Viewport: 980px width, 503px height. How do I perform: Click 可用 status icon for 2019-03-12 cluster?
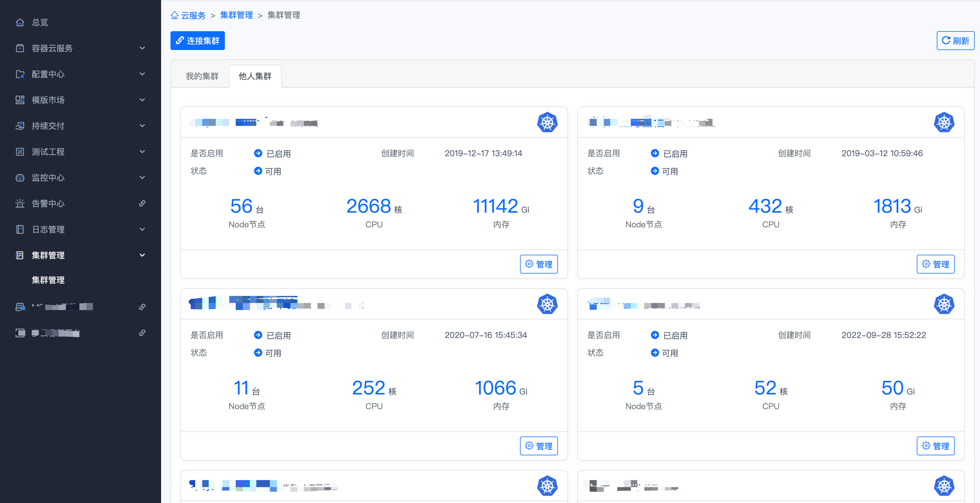point(655,171)
